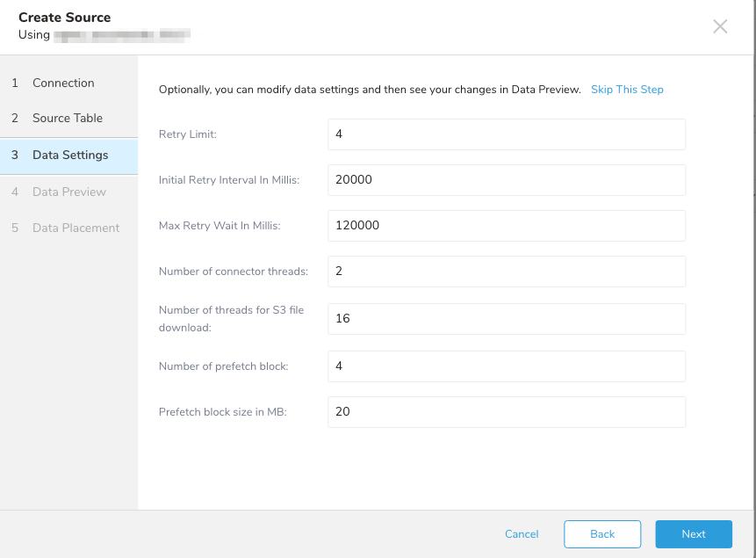Viewport: 756px width, 558px height.
Task: Edit the Number of connector threads field
Action: click(x=506, y=271)
